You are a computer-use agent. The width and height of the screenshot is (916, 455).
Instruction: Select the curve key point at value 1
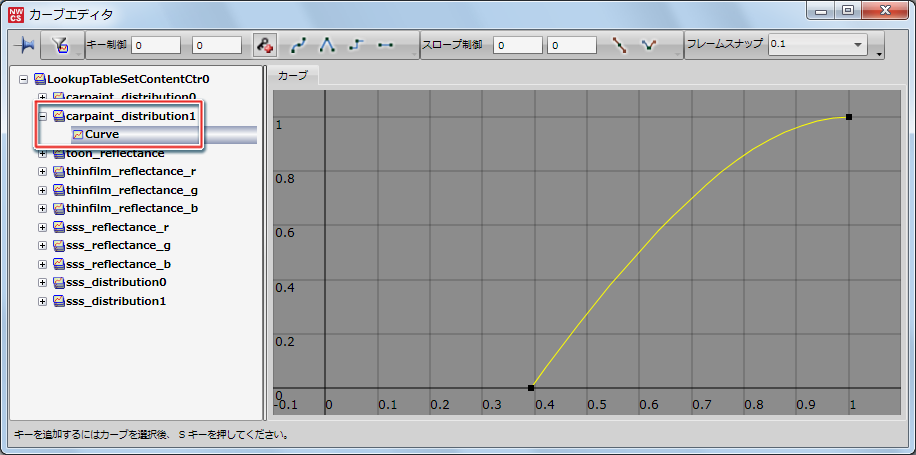pos(849,117)
